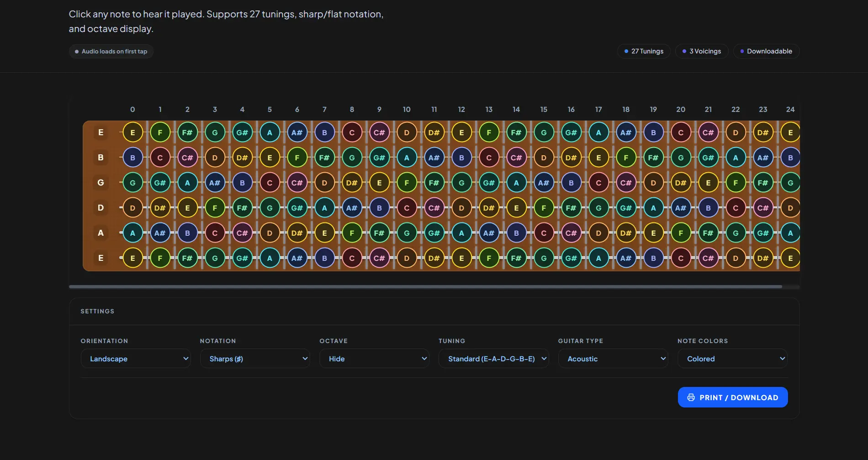The image size is (868, 460).
Task: Click the Downloadable badge
Action: click(766, 51)
